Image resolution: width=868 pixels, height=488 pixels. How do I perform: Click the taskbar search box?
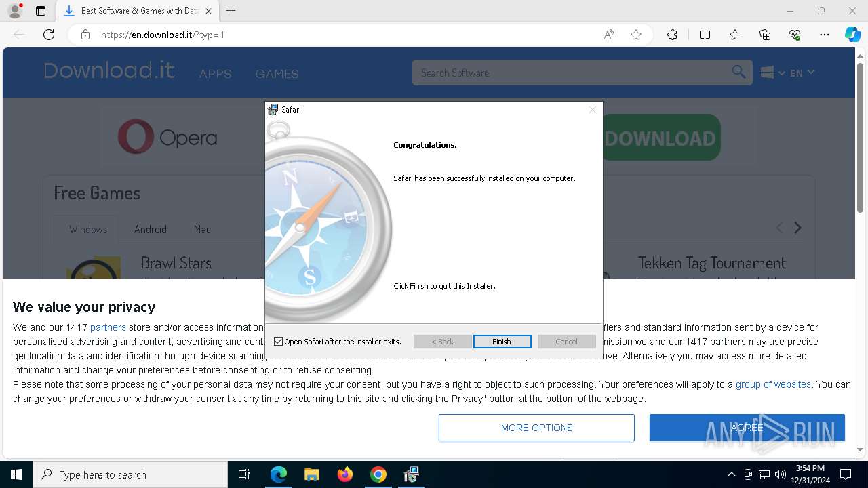(130, 474)
